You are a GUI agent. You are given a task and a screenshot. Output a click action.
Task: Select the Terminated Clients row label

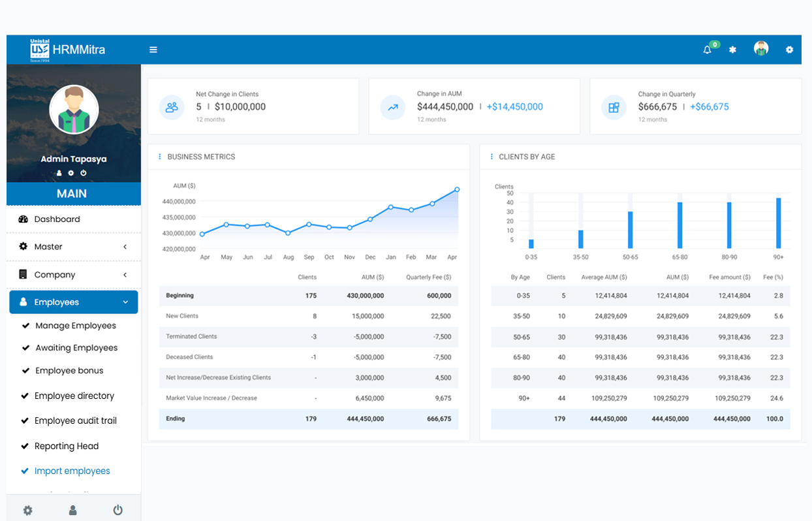click(x=191, y=336)
